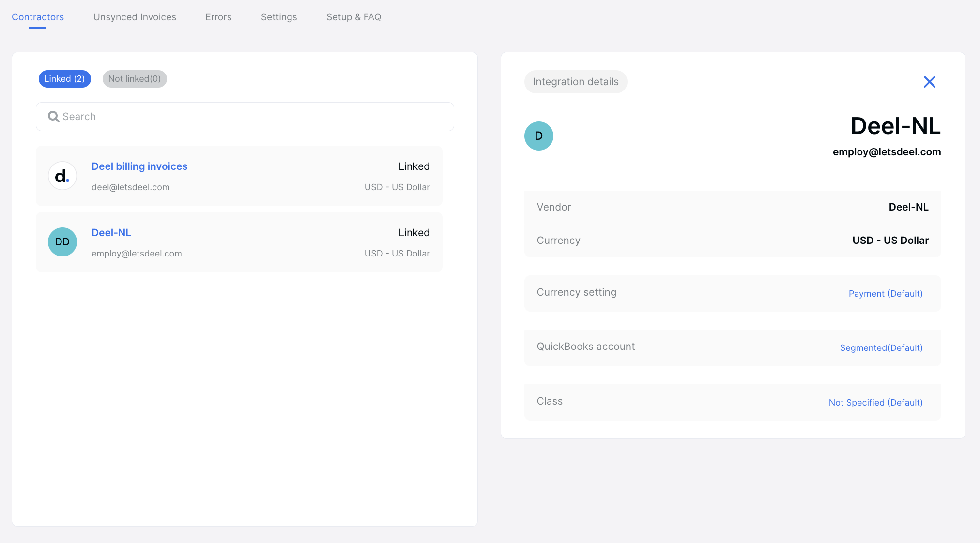Screen dimensions: 980x543
Task: Open the Unsynced Invoices tab
Action: [135, 17]
